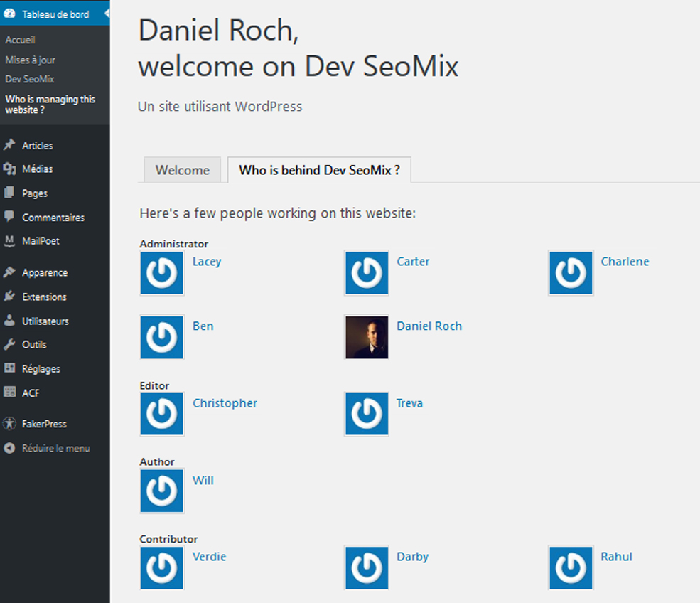Open Will's profile link
This screenshot has height=603, width=700.
tap(203, 481)
